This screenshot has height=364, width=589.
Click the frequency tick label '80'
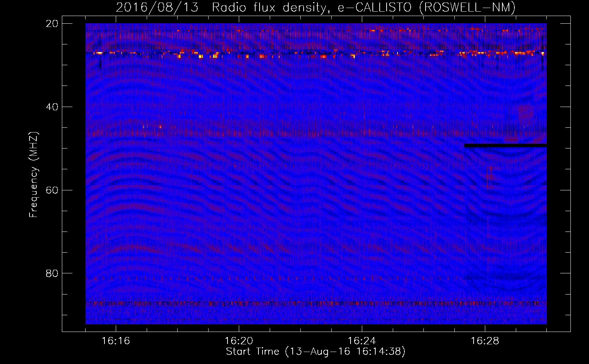[52, 273]
